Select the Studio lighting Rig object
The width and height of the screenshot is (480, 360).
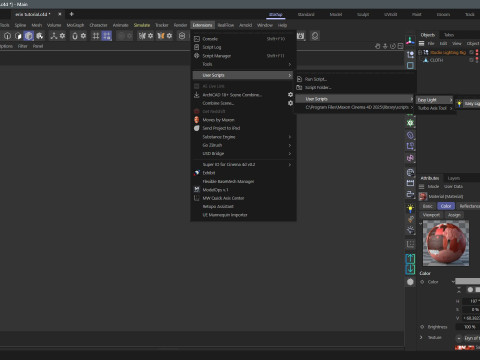tap(448, 52)
